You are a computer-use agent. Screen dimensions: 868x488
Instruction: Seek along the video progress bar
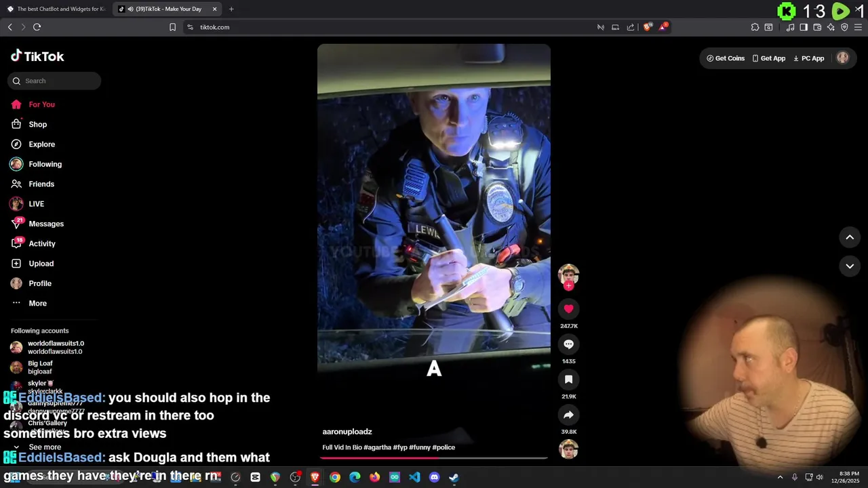tap(434, 458)
